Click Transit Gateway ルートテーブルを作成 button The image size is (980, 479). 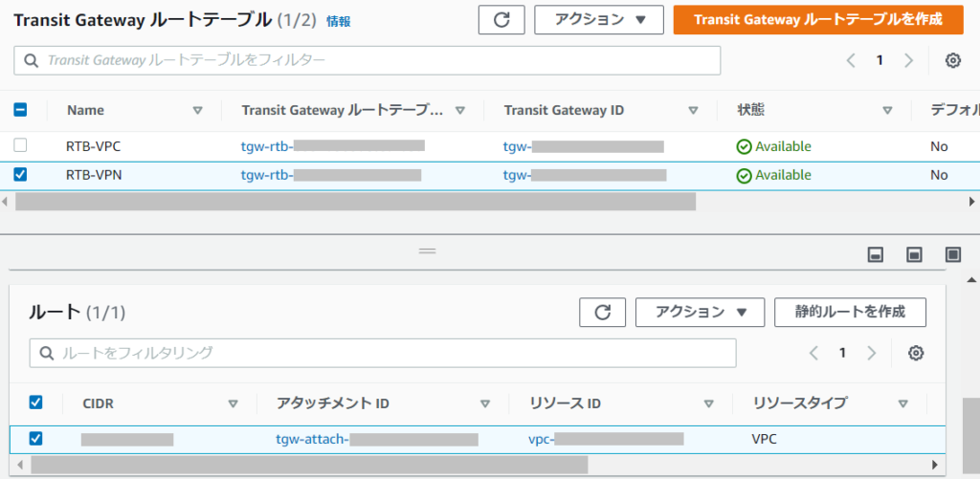tap(818, 20)
